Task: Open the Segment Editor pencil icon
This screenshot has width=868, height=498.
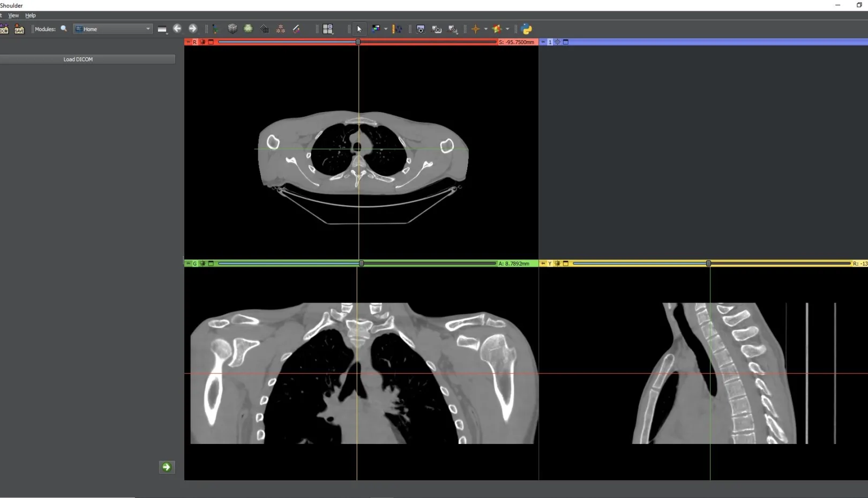Action: [x=296, y=29]
